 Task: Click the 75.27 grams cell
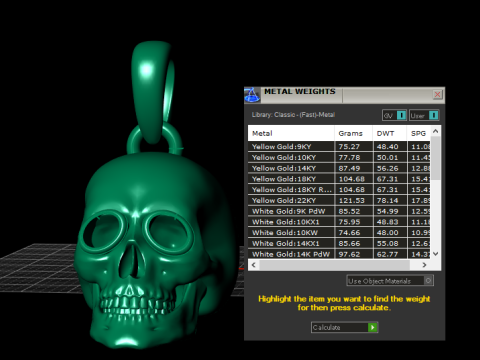353,147
